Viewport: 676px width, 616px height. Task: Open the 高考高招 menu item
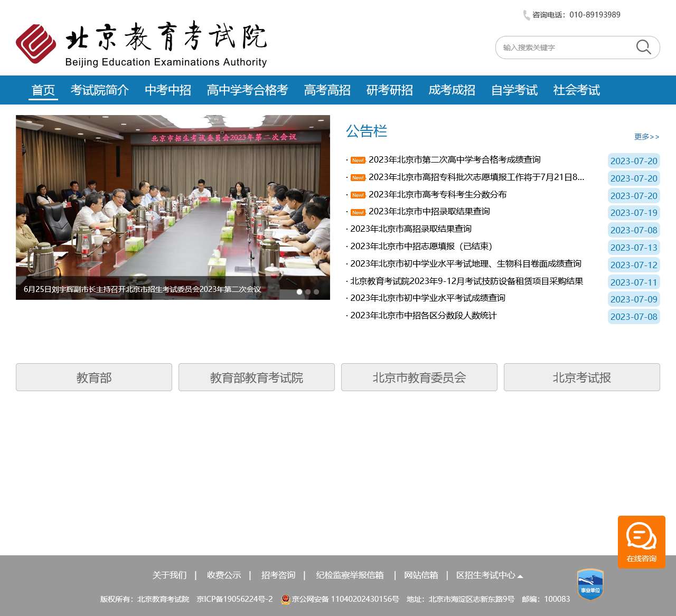327,90
